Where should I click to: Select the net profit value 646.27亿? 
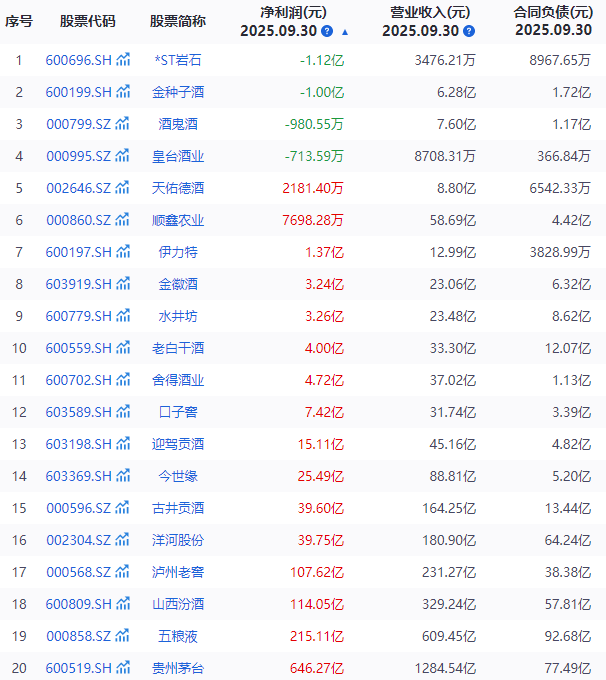tap(317, 668)
